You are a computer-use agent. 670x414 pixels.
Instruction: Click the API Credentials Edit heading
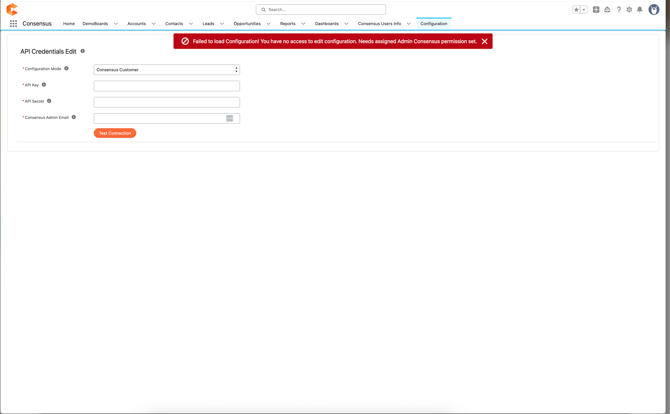tap(48, 51)
